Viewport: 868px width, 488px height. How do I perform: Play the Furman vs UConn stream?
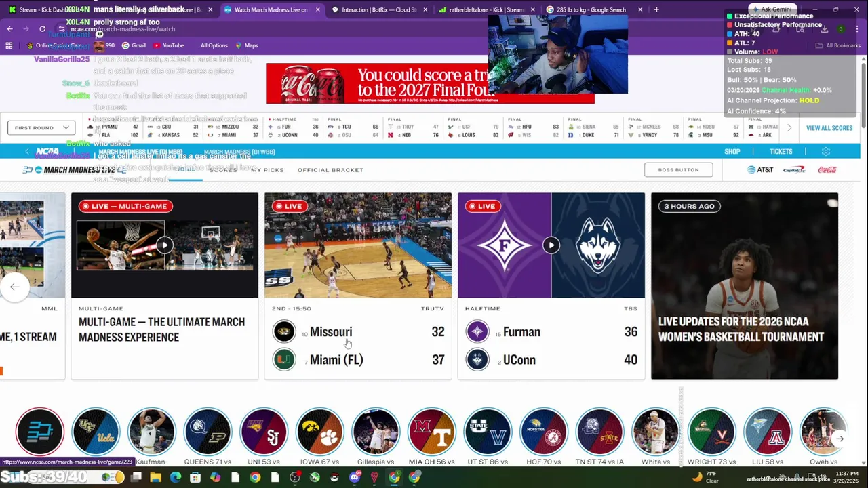point(551,245)
